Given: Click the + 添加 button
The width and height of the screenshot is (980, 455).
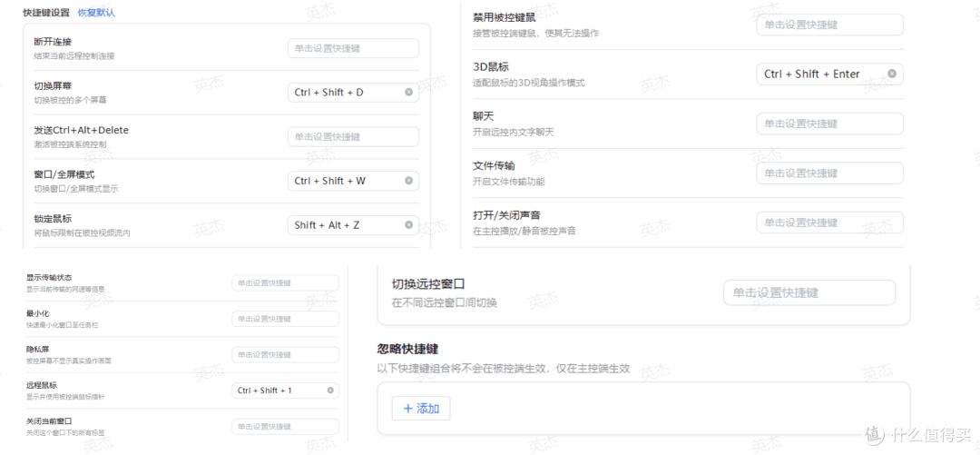Looking at the screenshot, I should tap(421, 409).
